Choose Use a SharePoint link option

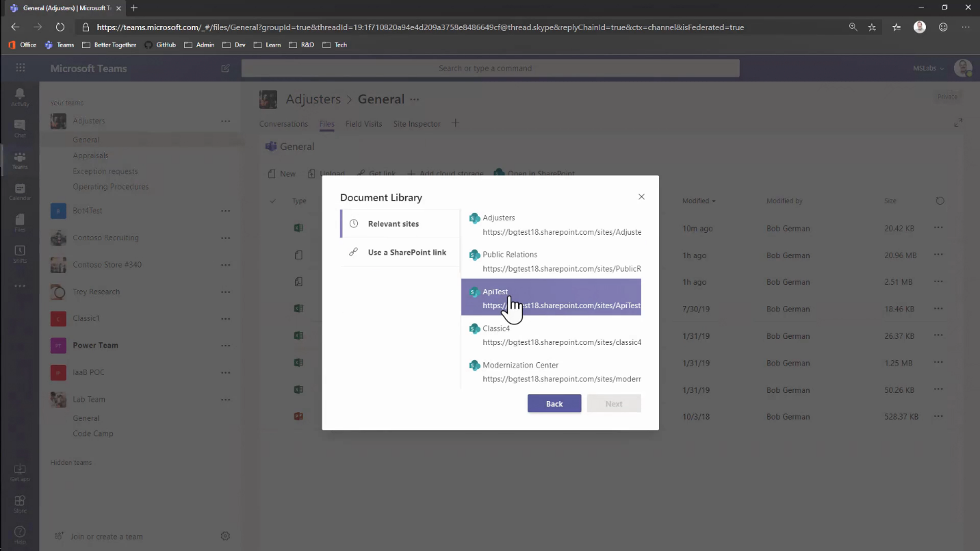[x=400, y=253]
